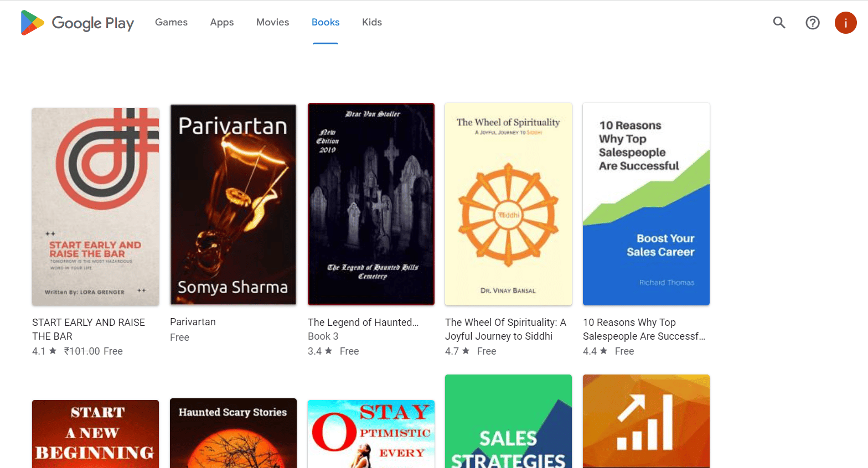The height and width of the screenshot is (468, 868).
Task: Click 10 Reasons Why Top Salespeople title
Action: 644,329
